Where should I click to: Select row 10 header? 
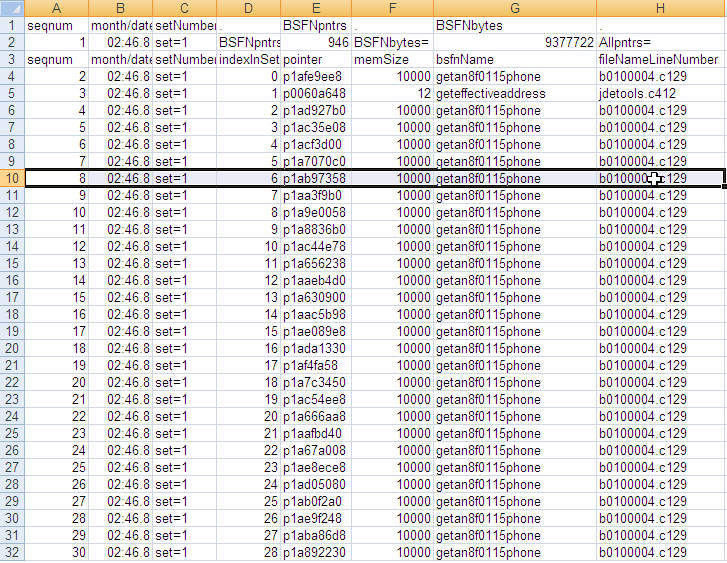pyautogui.click(x=12, y=179)
